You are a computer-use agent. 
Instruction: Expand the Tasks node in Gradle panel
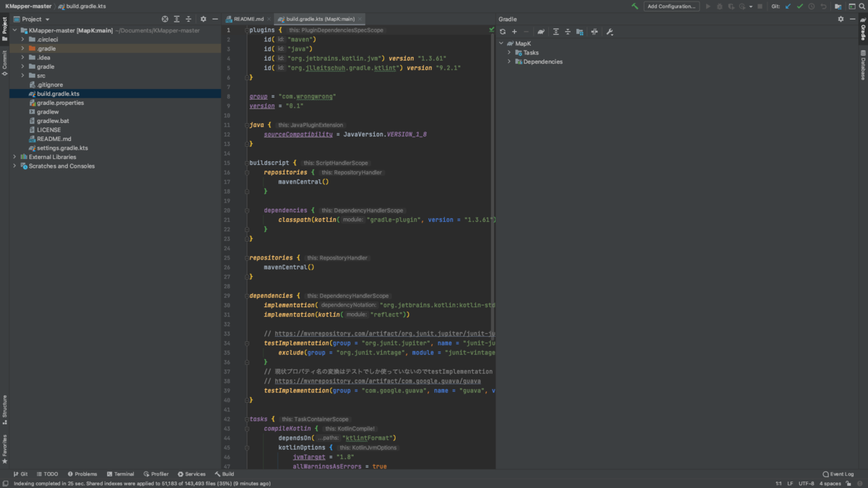[509, 53]
